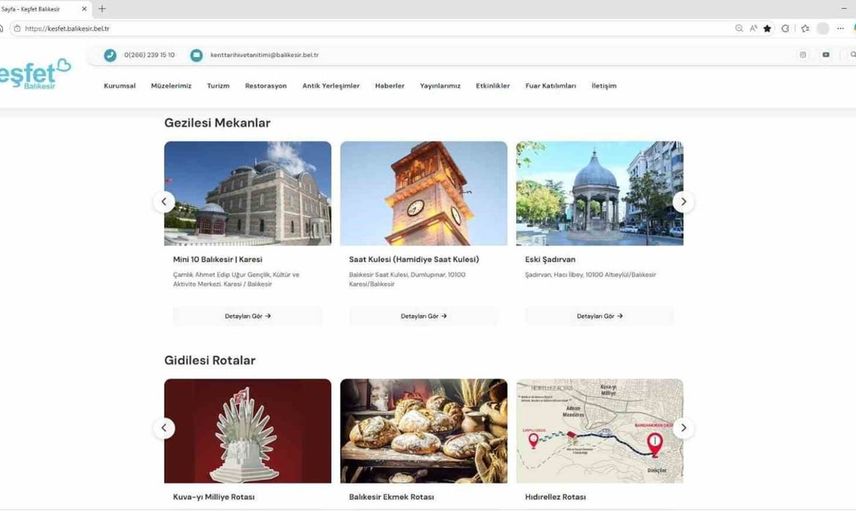Click the email envelope icon in header

click(x=197, y=55)
